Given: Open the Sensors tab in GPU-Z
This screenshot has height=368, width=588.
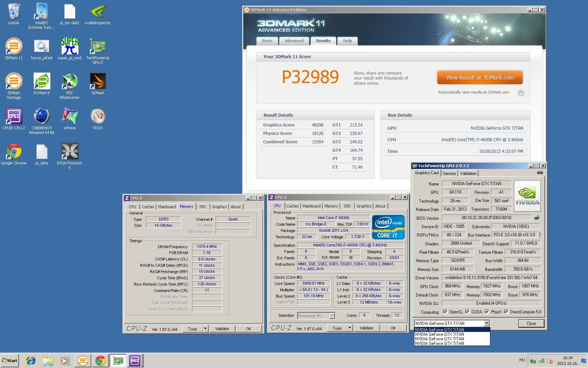Looking at the screenshot, I should click(x=449, y=173).
